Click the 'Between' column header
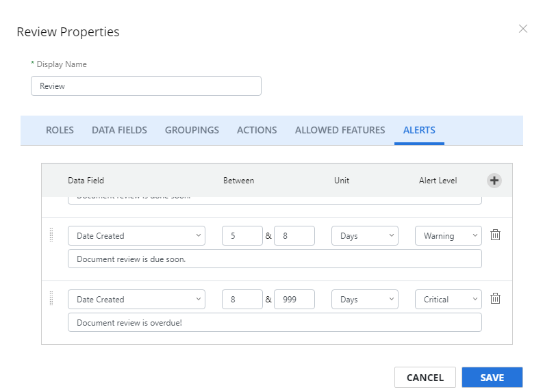 coord(238,181)
